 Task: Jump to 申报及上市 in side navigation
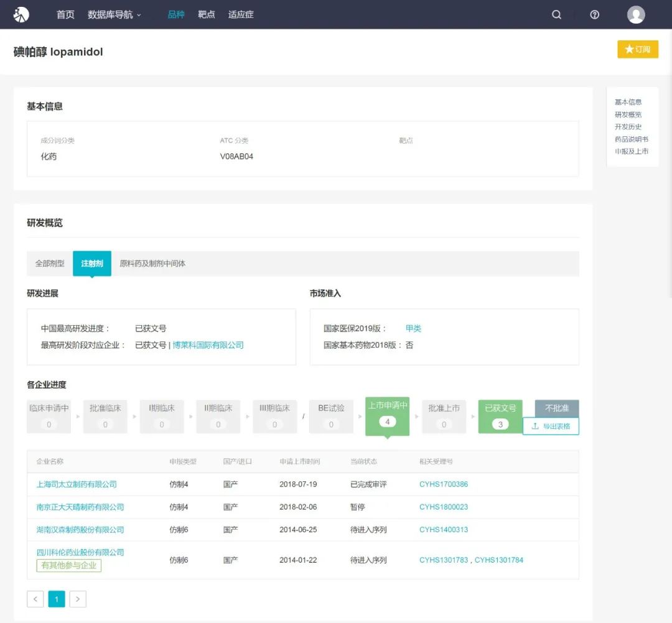[x=632, y=151]
